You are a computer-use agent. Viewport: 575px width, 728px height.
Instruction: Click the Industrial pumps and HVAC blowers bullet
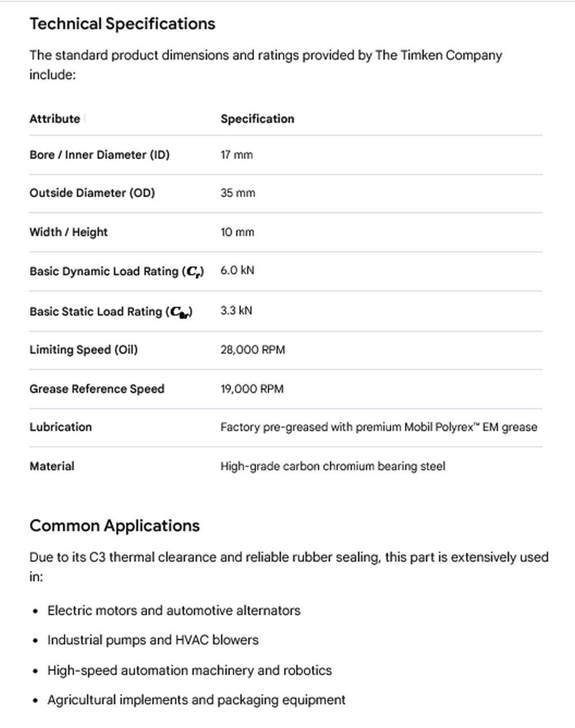click(153, 640)
